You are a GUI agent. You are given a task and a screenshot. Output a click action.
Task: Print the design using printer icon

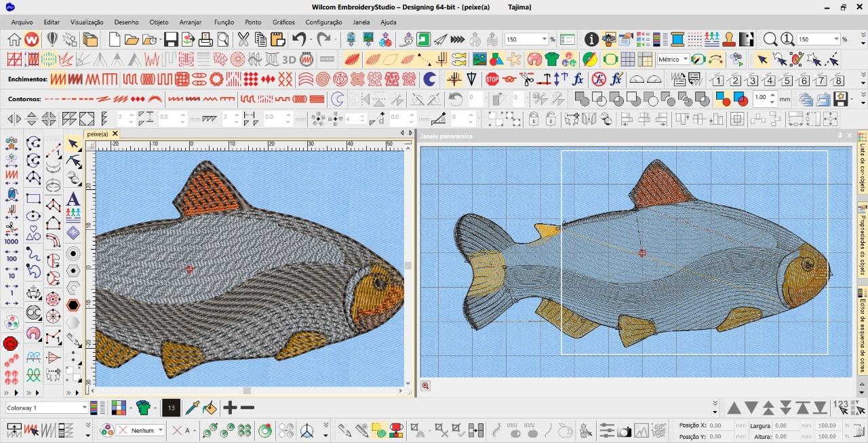pyautogui.click(x=205, y=40)
